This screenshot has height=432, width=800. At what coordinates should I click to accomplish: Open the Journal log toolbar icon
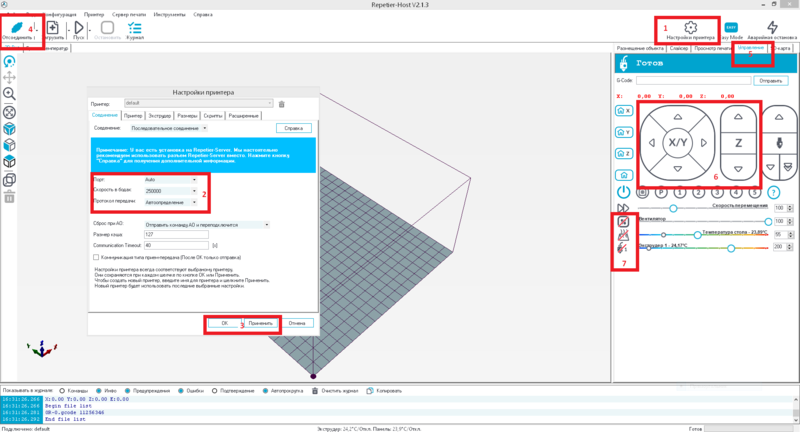point(134,29)
